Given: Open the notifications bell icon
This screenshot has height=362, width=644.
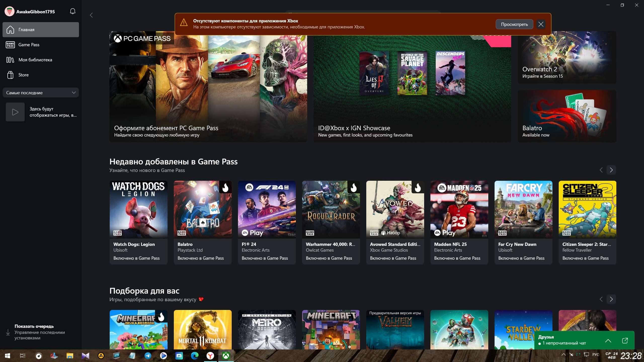Looking at the screenshot, I should [73, 11].
